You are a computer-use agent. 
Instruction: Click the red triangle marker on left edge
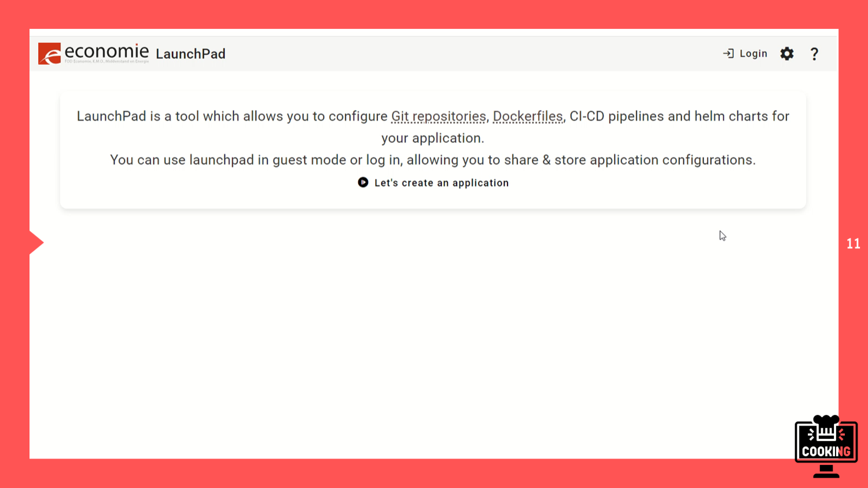click(x=36, y=243)
